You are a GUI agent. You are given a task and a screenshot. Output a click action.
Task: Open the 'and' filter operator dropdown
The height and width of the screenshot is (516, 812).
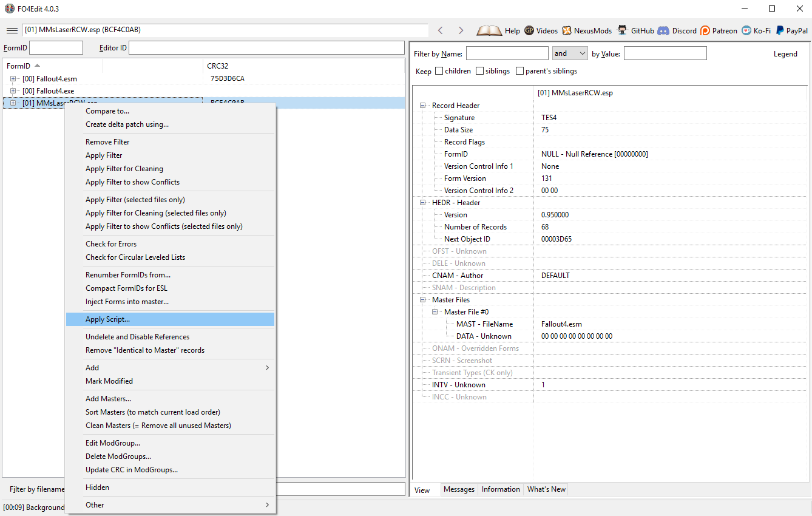point(569,53)
